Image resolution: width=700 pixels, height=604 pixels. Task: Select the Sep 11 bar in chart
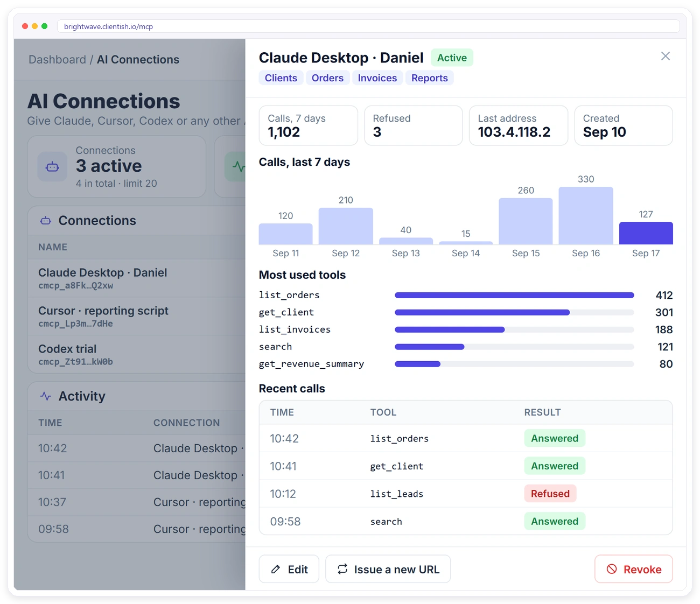point(286,234)
